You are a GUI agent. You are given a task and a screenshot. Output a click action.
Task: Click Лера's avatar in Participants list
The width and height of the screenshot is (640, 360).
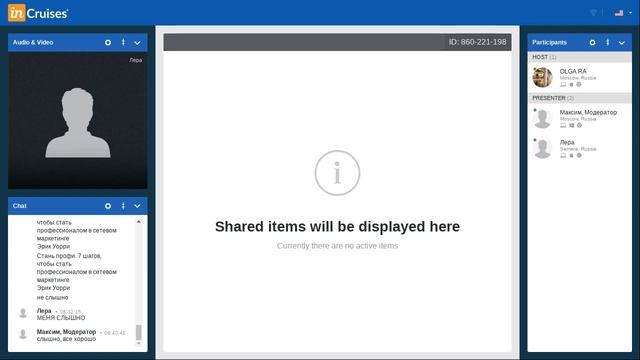(542, 149)
